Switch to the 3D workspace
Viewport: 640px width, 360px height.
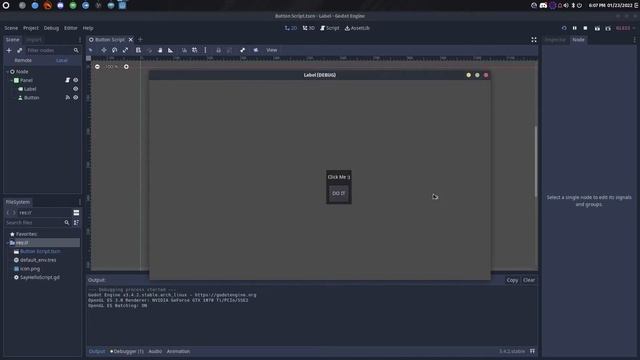[x=309, y=28]
